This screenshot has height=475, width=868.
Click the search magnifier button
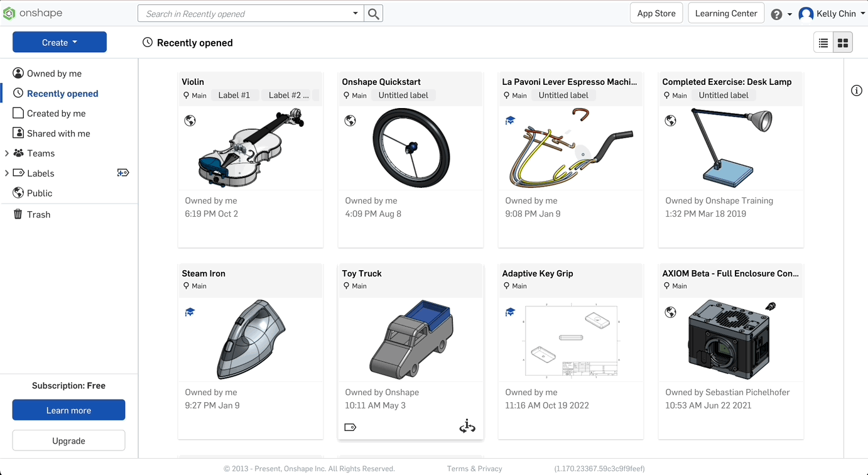(374, 13)
